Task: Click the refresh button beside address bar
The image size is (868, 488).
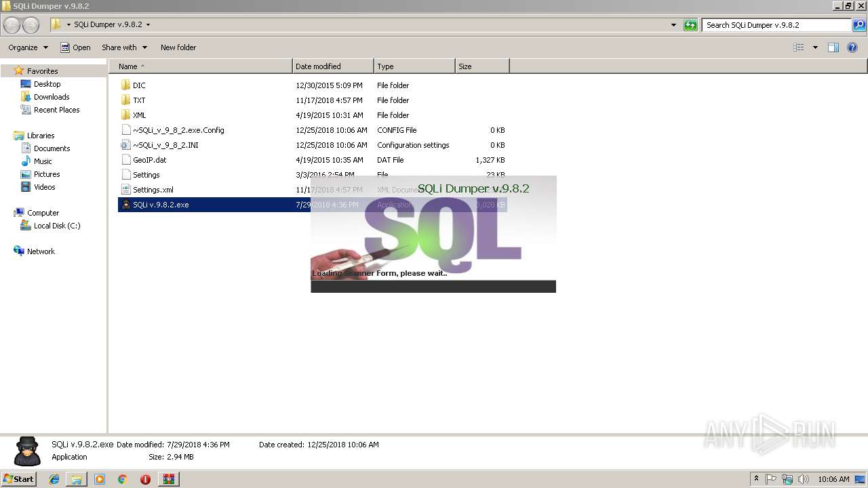Action: pyautogui.click(x=690, y=25)
